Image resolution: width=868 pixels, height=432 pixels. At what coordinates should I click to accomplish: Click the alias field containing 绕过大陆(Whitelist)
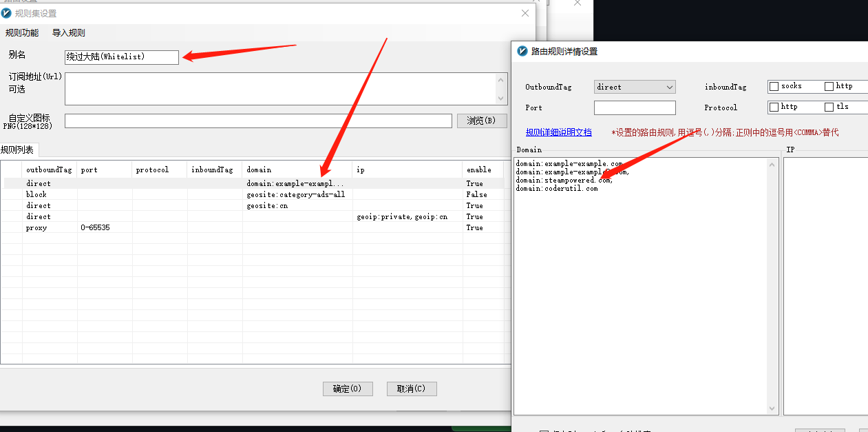(121, 57)
